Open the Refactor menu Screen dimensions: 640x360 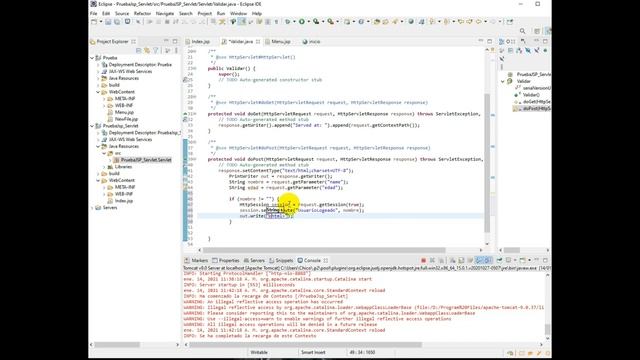click(142, 13)
